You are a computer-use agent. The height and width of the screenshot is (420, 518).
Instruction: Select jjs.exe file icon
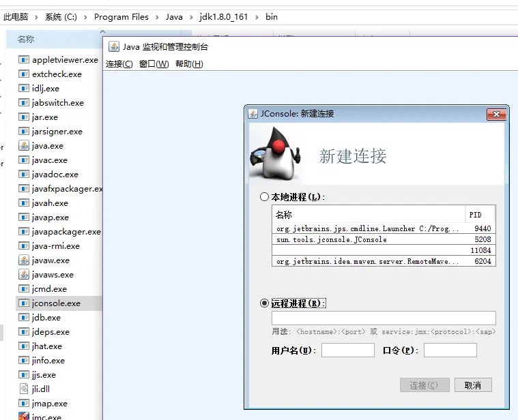(24, 375)
